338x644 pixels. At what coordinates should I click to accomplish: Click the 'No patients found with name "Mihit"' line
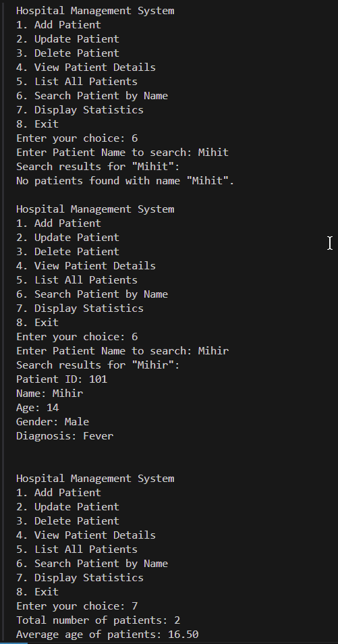pos(125,181)
